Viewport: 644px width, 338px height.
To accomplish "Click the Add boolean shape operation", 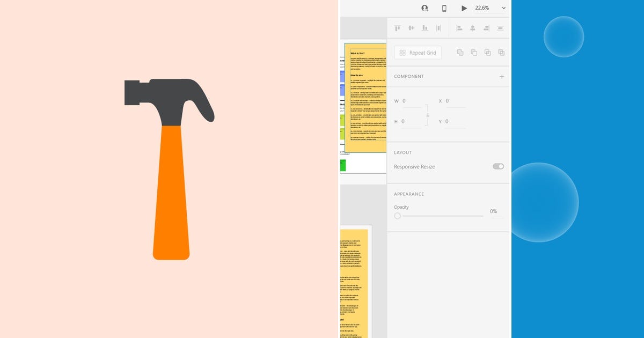I will coord(460,52).
